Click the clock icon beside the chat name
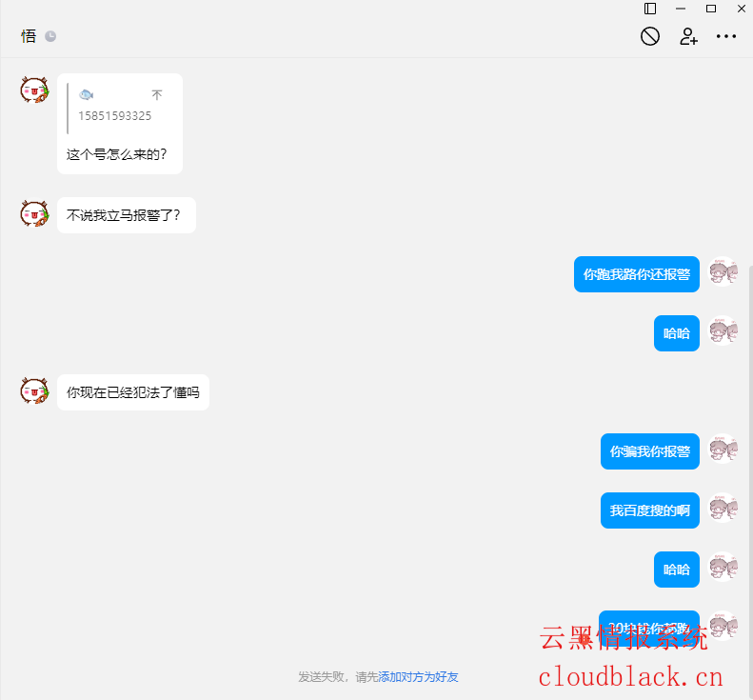The image size is (753, 700). pos(50,36)
